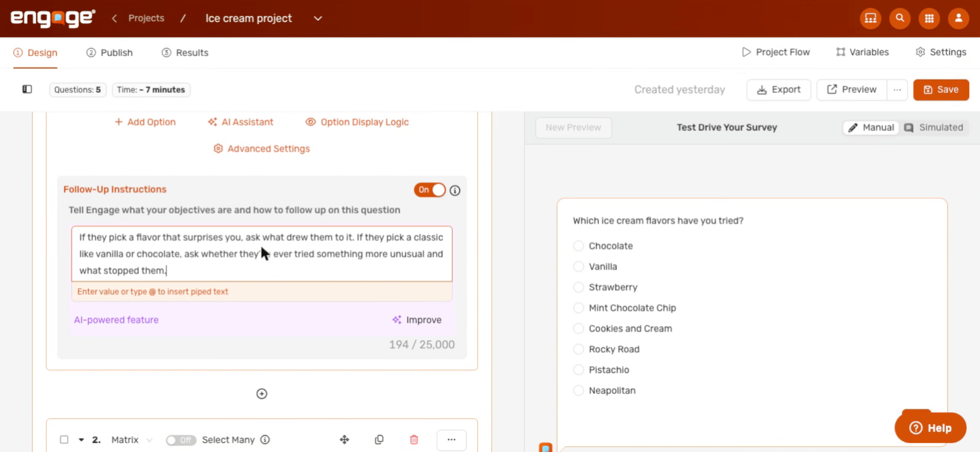Click the 'AI-powered feature' label
Viewport: 980px width, 452px height.
116,320
